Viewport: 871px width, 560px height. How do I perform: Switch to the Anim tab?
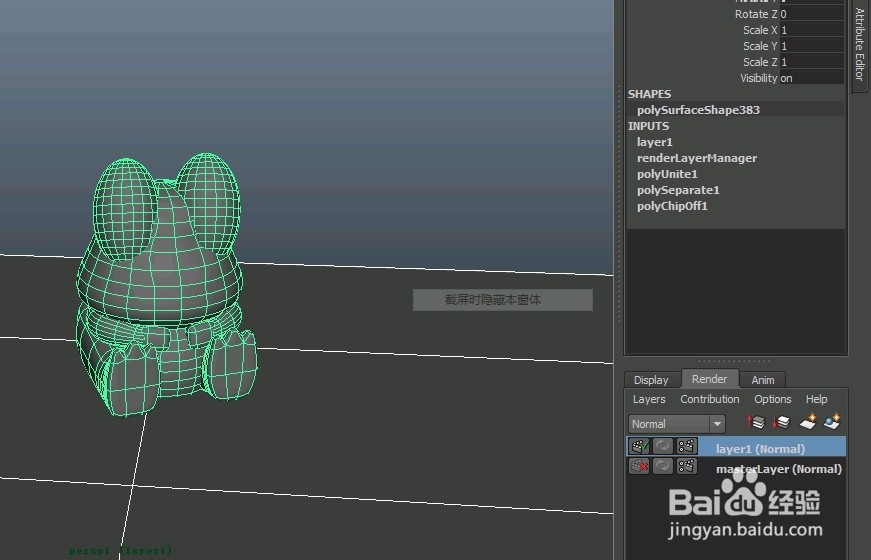[763, 380]
